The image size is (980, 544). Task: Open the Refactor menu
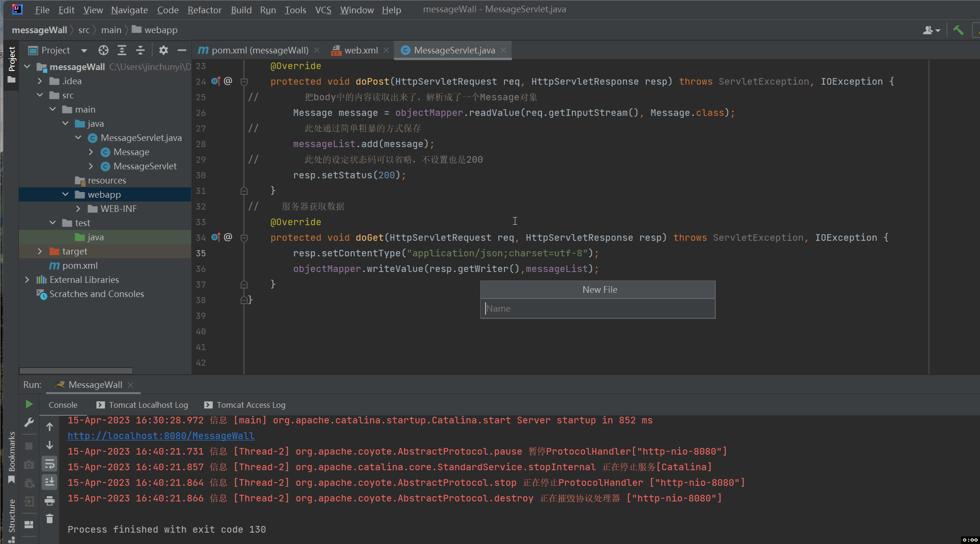204,10
